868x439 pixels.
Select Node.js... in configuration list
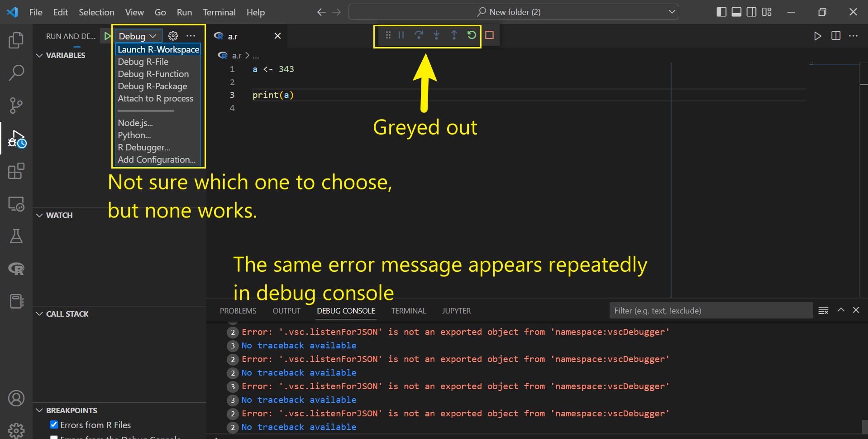point(158,123)
